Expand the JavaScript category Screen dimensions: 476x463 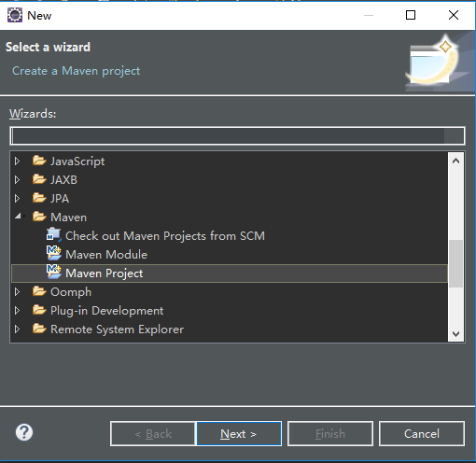[17, 161]
